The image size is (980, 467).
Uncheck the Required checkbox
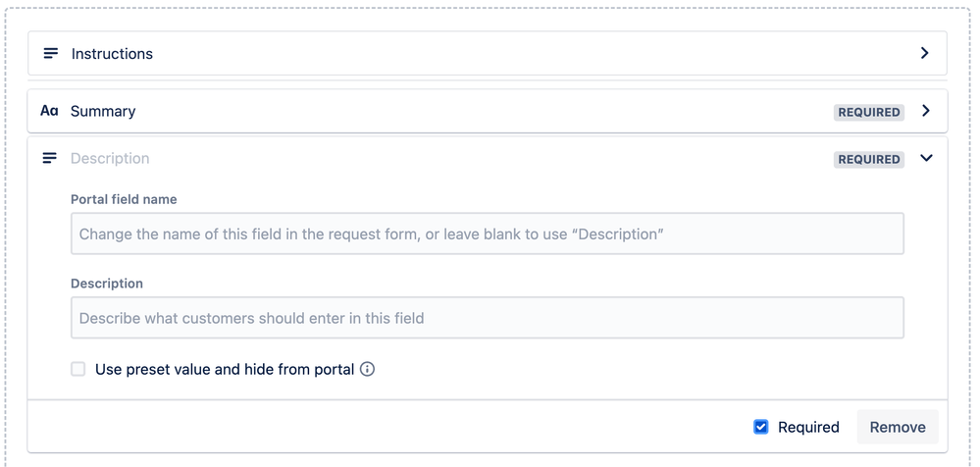pyautogui.click(x=760, y=428)
